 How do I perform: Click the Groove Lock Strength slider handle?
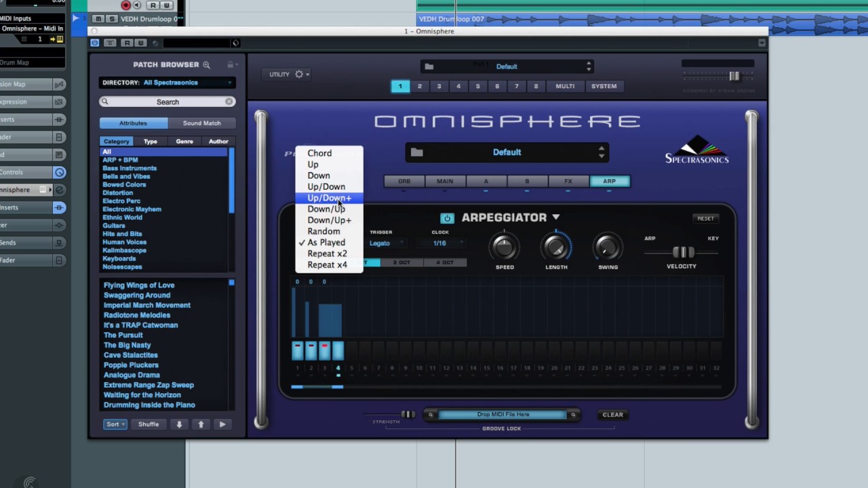408,414
